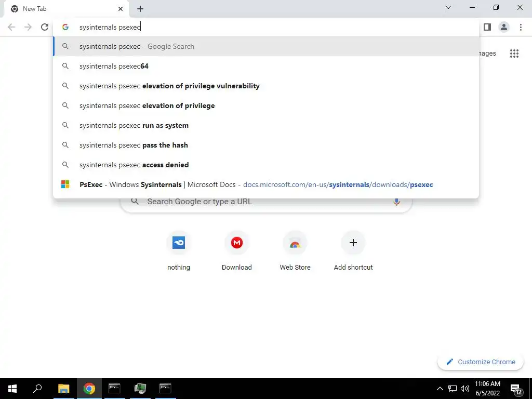Viewport: 532px width, 399px height.
Task: Open Chrome's three-dot menu
Action: [521, 27]
